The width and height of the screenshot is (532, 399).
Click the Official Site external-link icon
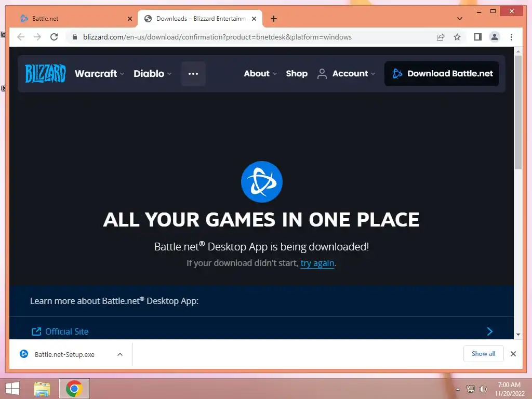(x=36, y=331)
